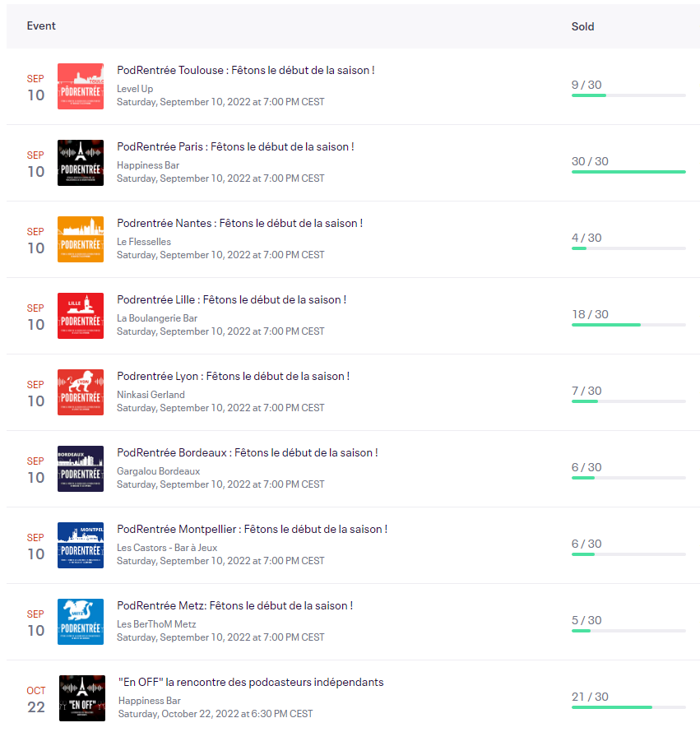This screenshot has width=700, height=732.
Task: Click the Bordeaux 6 / 30 progress bar
Action: [628, 478]
